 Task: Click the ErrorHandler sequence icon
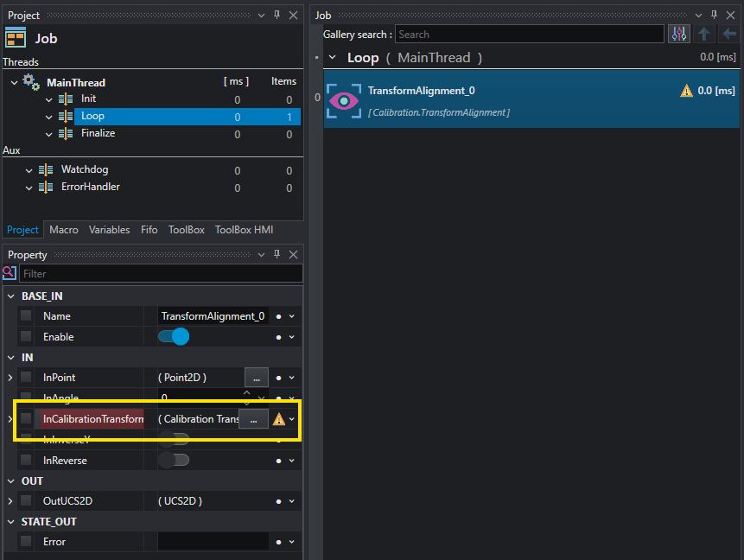(x=46, y=188)
